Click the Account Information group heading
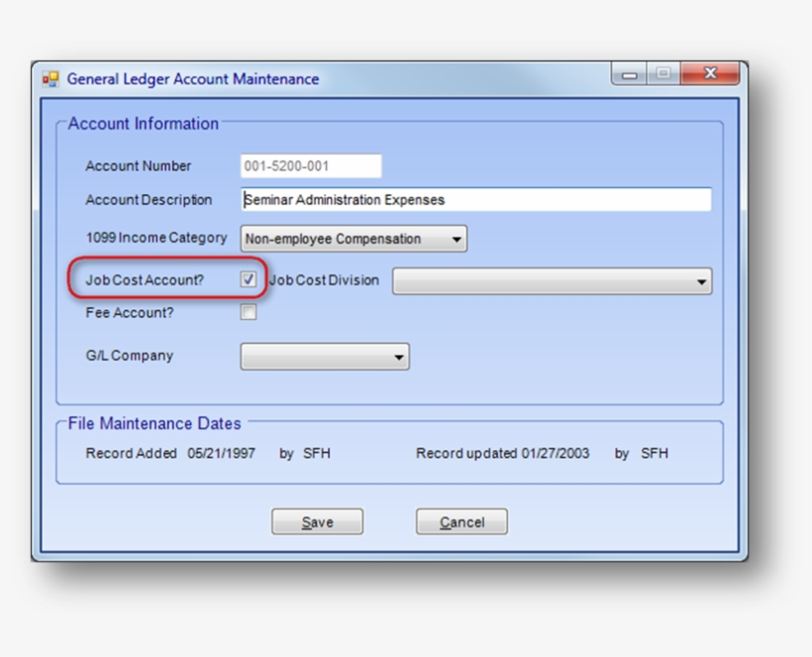Viewport: 812px width, 657px height. pos(144,124)
